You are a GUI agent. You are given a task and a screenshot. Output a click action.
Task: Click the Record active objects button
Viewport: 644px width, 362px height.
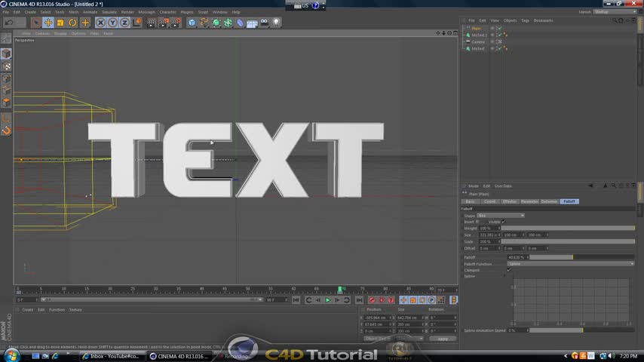(372, 300)
